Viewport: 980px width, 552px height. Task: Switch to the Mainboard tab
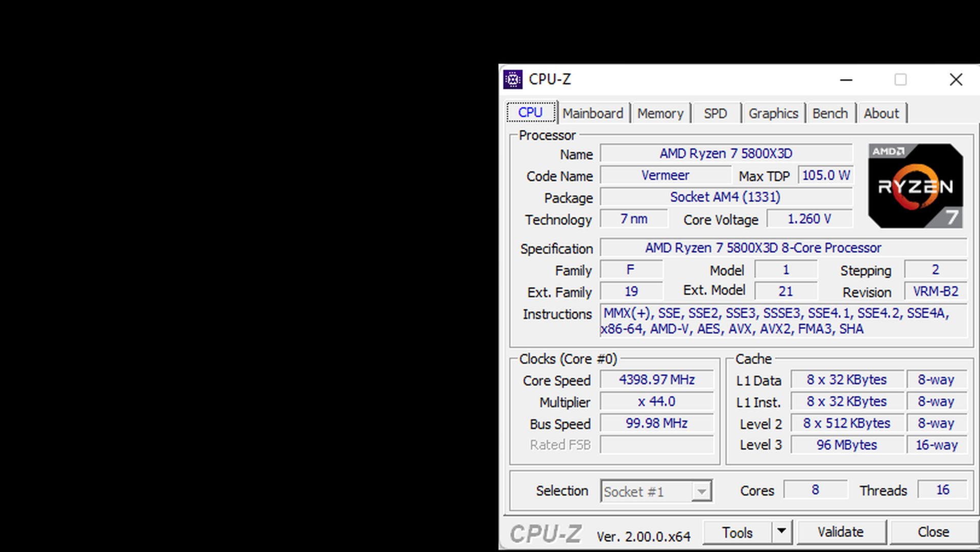[593, 113]
